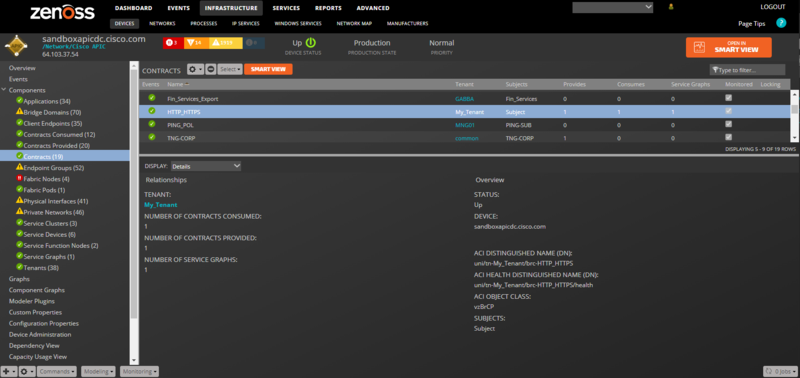Click the orange Open in Smart View icon
The width and height of the screenshot is (800, 378).
(x=699, y=47)
